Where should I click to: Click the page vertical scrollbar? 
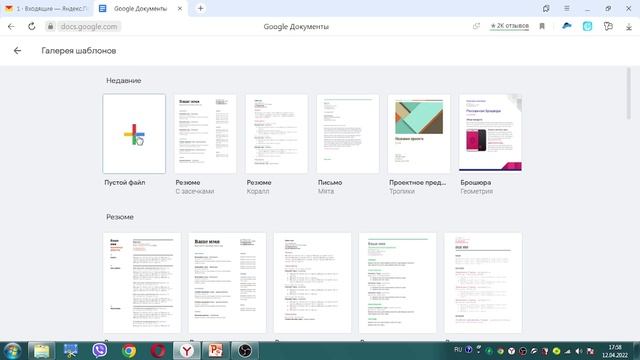629,94
